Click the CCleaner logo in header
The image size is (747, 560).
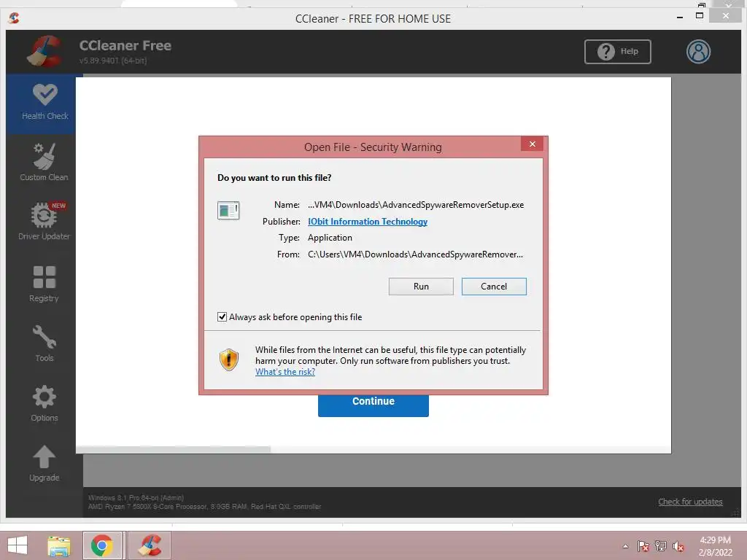pos(44,51)
